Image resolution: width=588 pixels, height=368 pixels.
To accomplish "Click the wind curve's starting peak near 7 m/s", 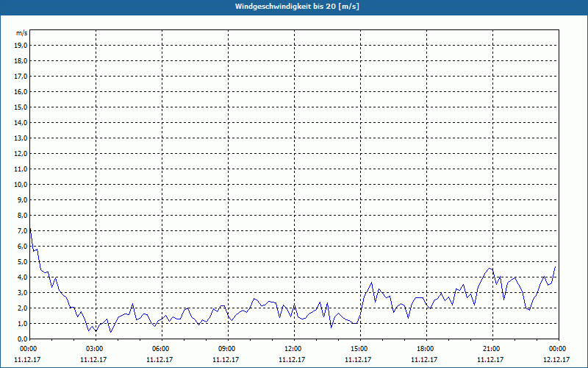I will pos(30,230).
